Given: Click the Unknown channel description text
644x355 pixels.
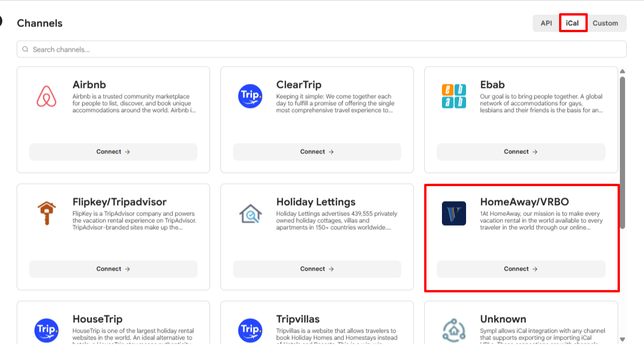Looking at the screenshot, I should pyautogui.click(x=542, y=335).
